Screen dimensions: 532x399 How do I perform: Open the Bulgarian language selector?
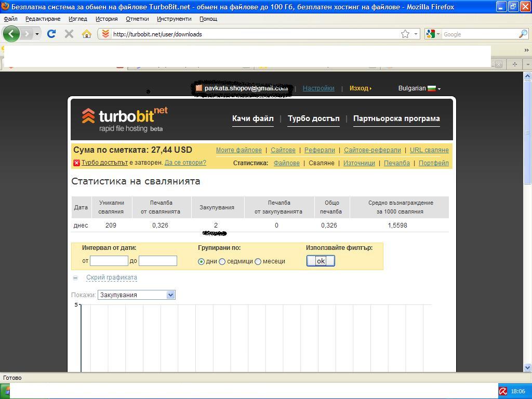[419, 88]
